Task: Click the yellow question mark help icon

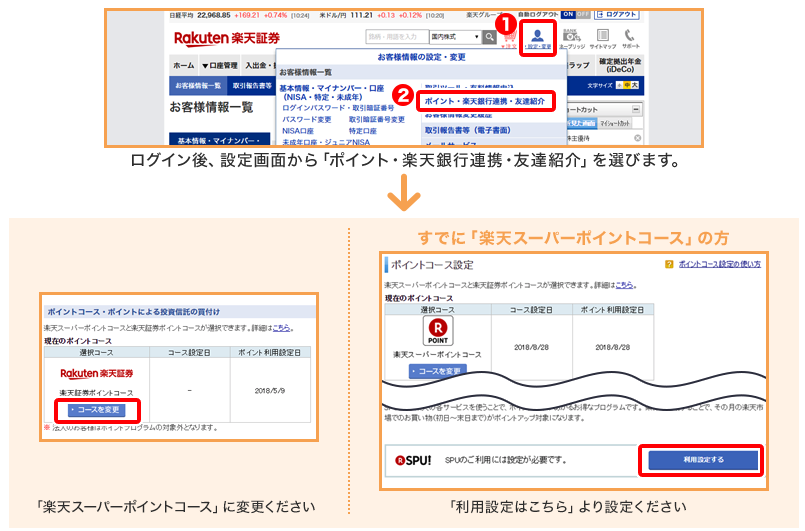Action: [x=668, y=264]
